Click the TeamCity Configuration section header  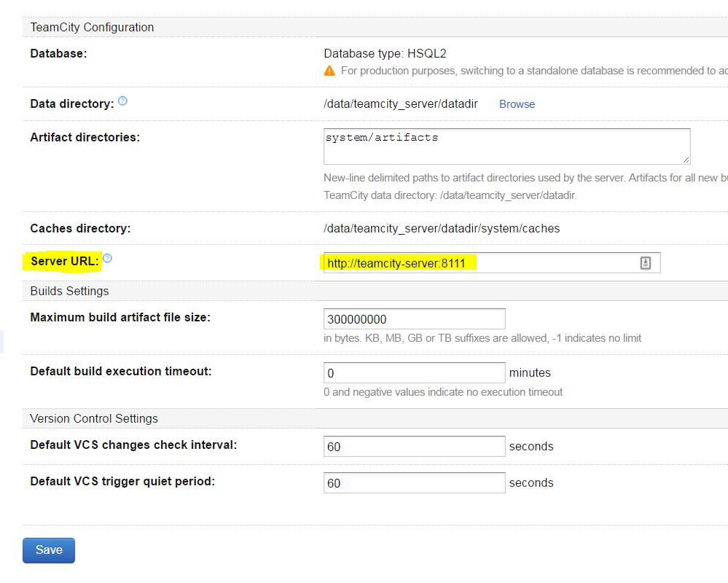(92, 28)
